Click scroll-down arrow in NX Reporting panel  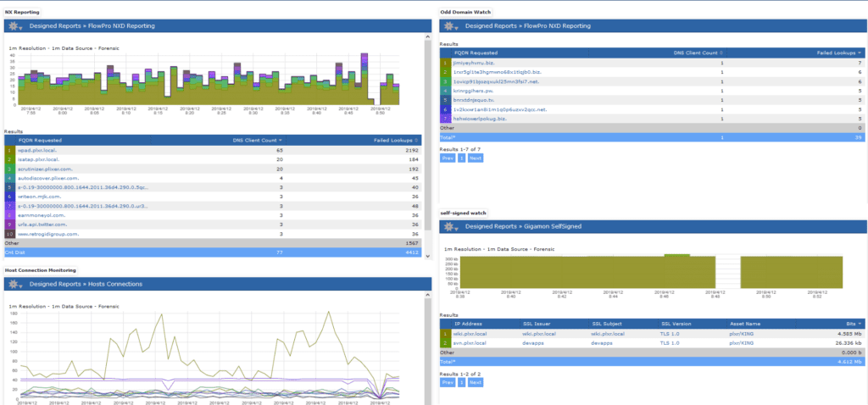427,256
